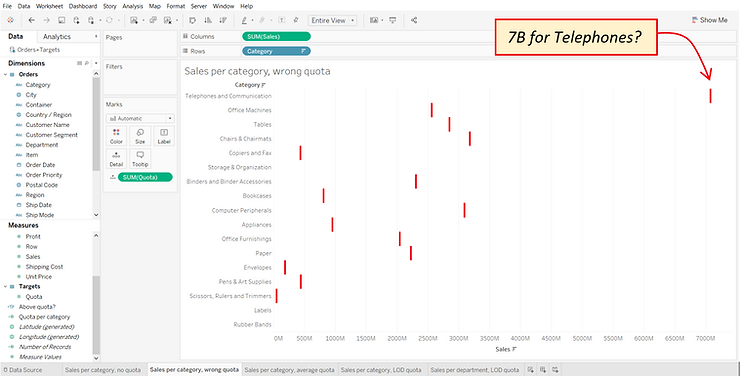Viewport: 740px width, 376px height.
Task: Open the Format menu
Action: click(x=176, y=6)
